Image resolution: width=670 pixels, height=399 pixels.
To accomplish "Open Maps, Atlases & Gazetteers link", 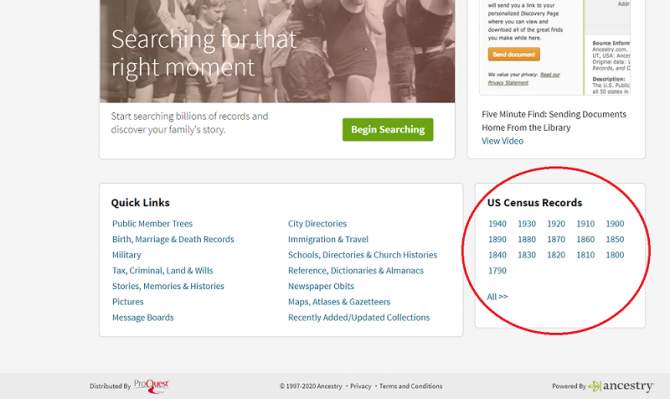I will point(339,302).
